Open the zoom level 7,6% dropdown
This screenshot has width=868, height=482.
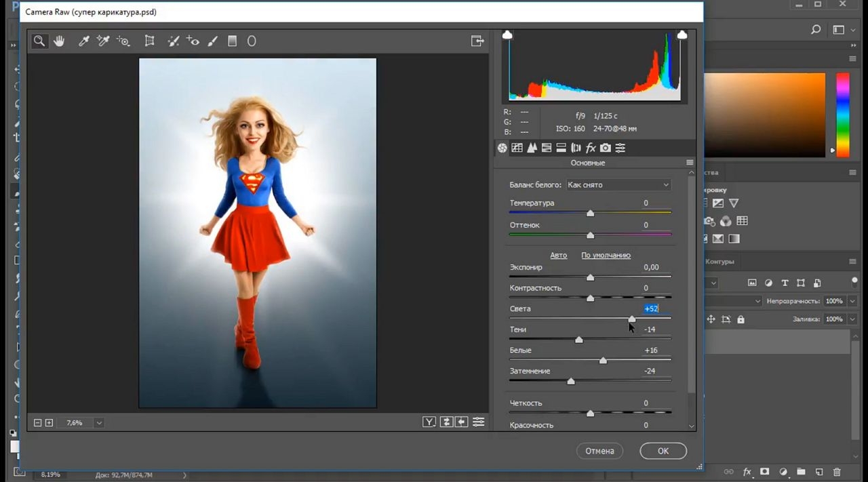pos(99,423)
